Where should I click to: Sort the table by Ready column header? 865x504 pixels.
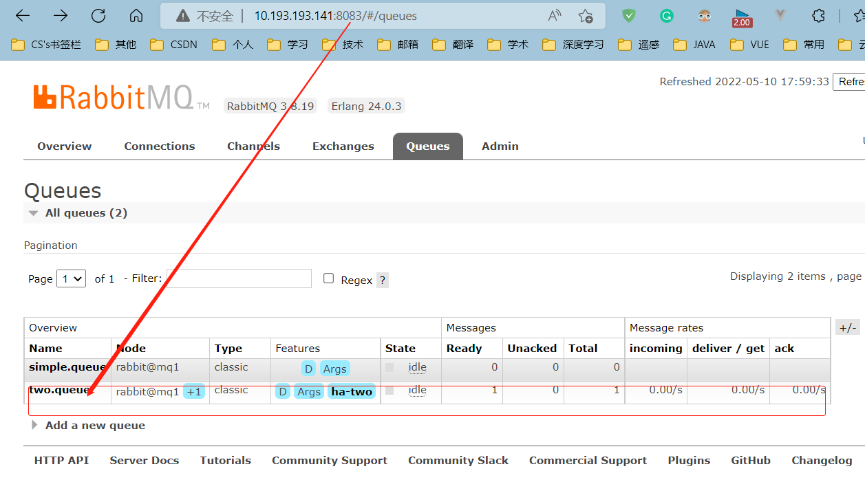(464, 348)
